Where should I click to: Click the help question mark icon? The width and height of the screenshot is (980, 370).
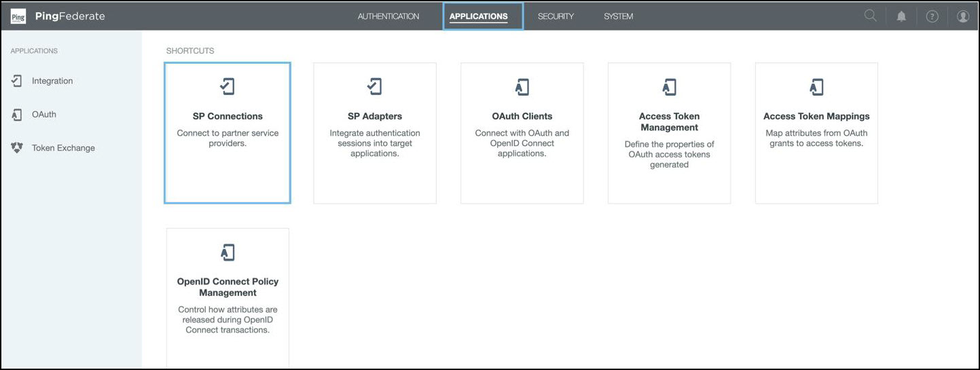point(932,16)
